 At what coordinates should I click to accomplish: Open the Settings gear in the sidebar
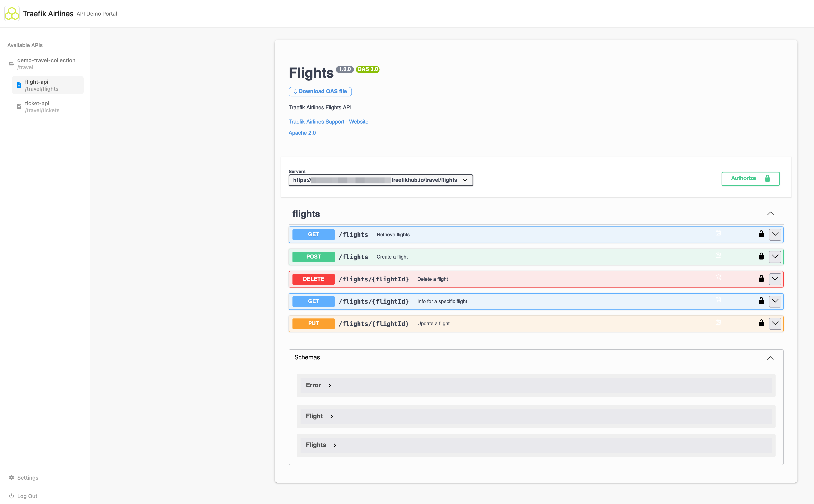[11, 477]
